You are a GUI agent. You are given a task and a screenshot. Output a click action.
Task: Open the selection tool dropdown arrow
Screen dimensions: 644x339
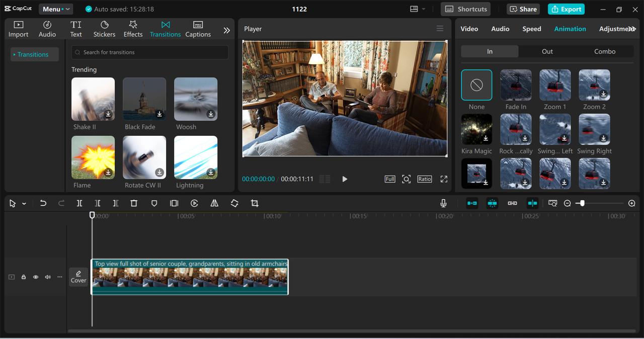[x=24, y=204]
